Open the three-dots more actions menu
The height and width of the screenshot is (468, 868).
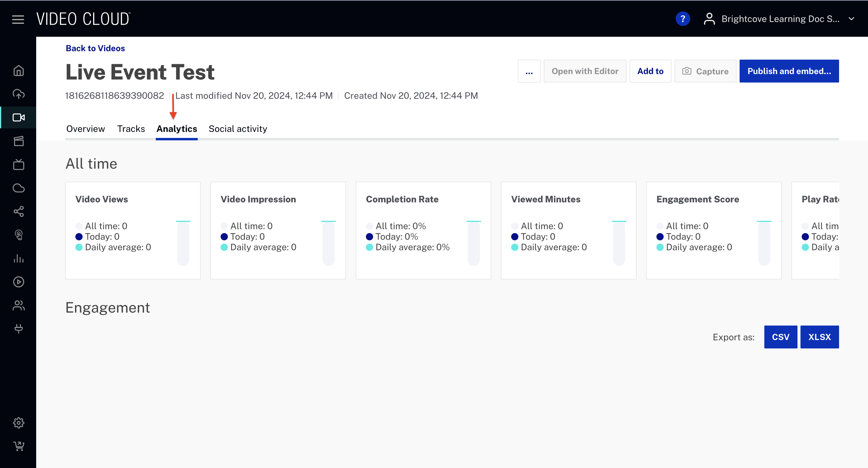529,71
